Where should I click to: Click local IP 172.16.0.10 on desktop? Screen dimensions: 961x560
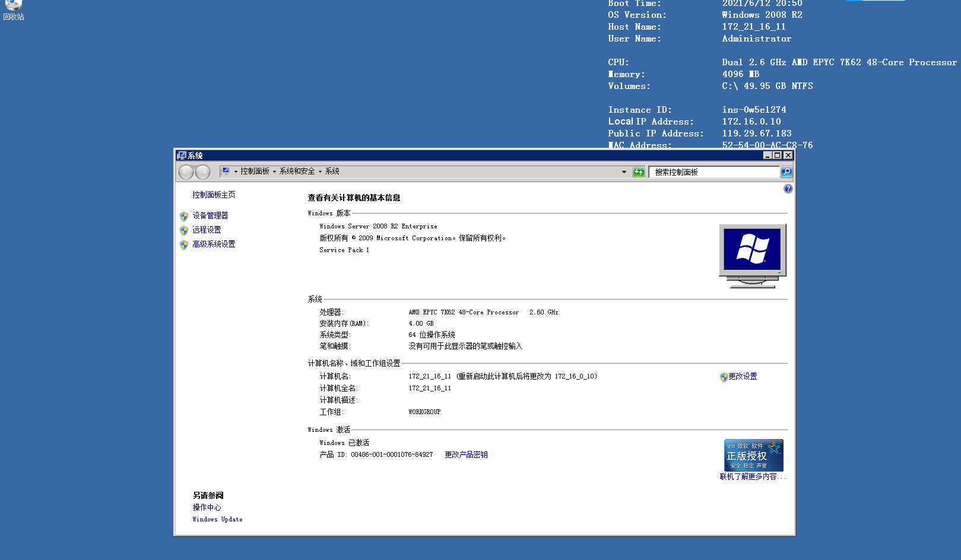[751, 122]
